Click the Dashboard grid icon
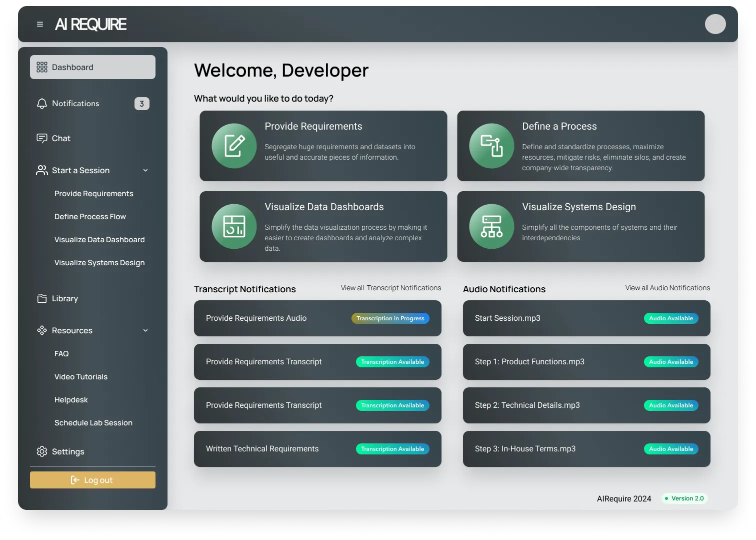The height and width of the screenshot is (540, 756). (x=42, y=67)
